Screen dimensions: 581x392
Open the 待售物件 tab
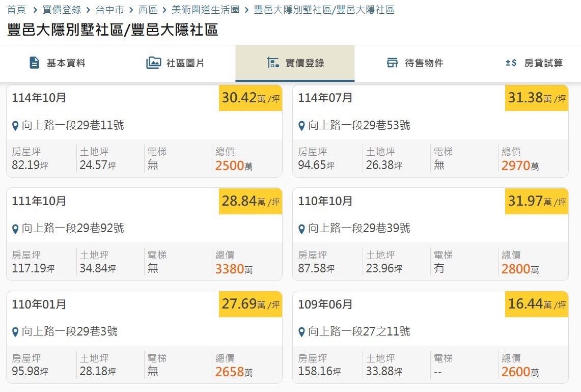point(424,63)
